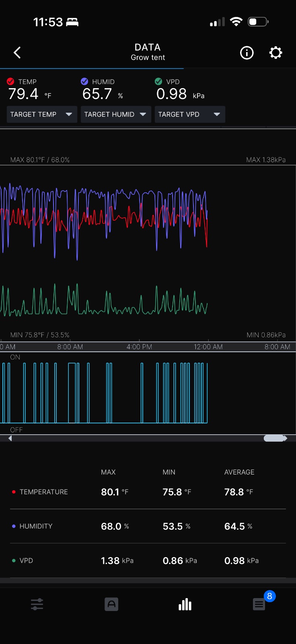
Task: Tap the Grow tent title
Action: [x=148, y=58]
